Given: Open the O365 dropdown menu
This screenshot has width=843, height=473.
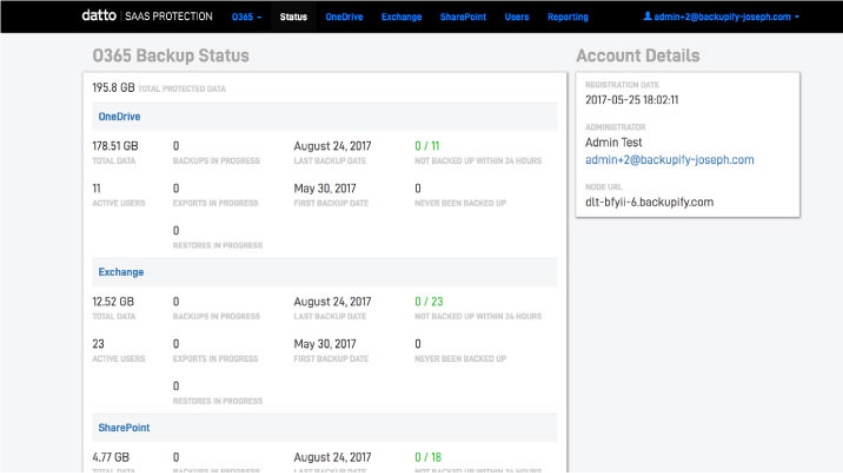Looking at the screenshot, I should click(246, 17).
